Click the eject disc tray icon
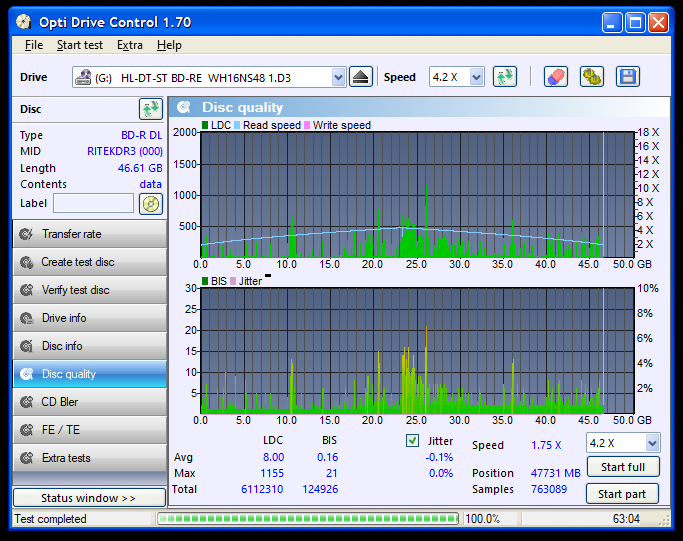Screen dimensions: 683x541 [361, 77]
